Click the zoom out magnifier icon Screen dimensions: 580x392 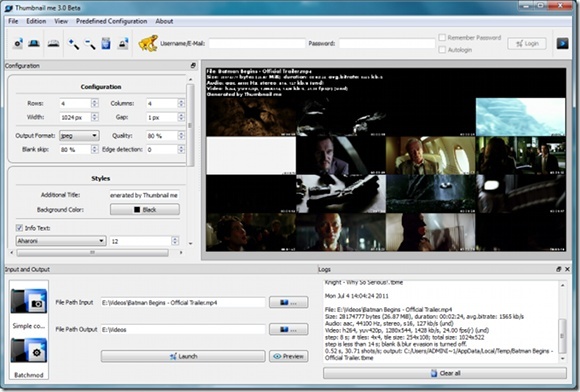[x=90, y=44]
